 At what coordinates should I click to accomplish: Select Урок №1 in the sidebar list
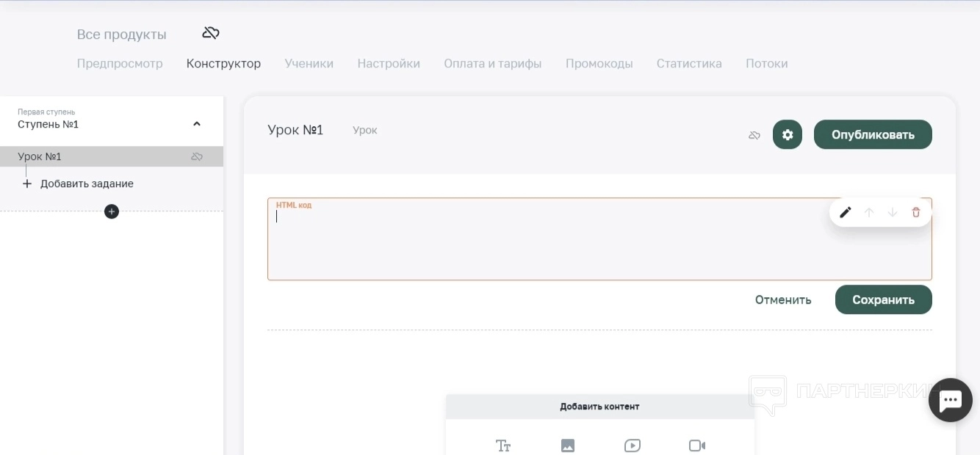112,156
